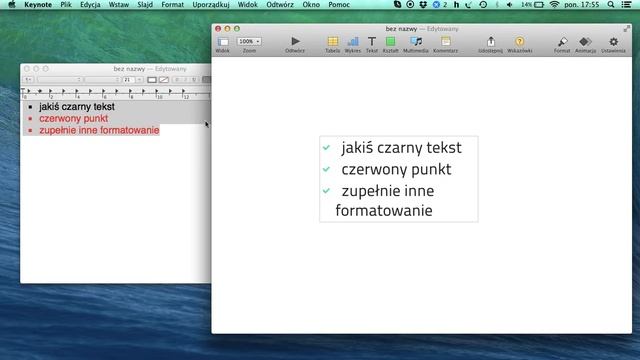
Task: Open the Dropbox menu bar icon
Action: click(423, 4)
